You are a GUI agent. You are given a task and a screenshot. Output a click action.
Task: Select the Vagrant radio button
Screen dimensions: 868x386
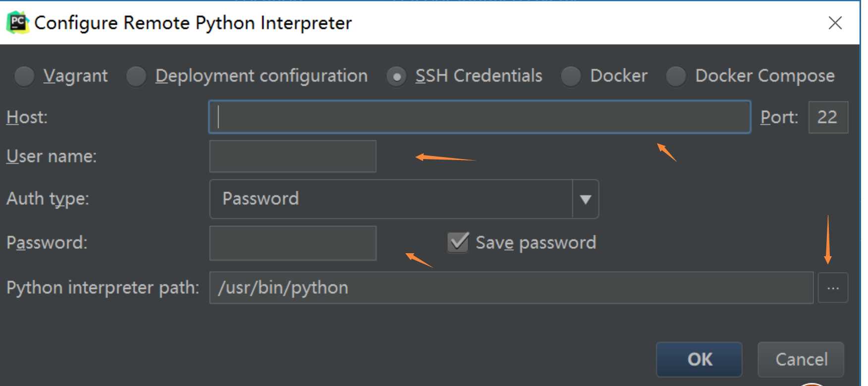[x=24, y=76]
